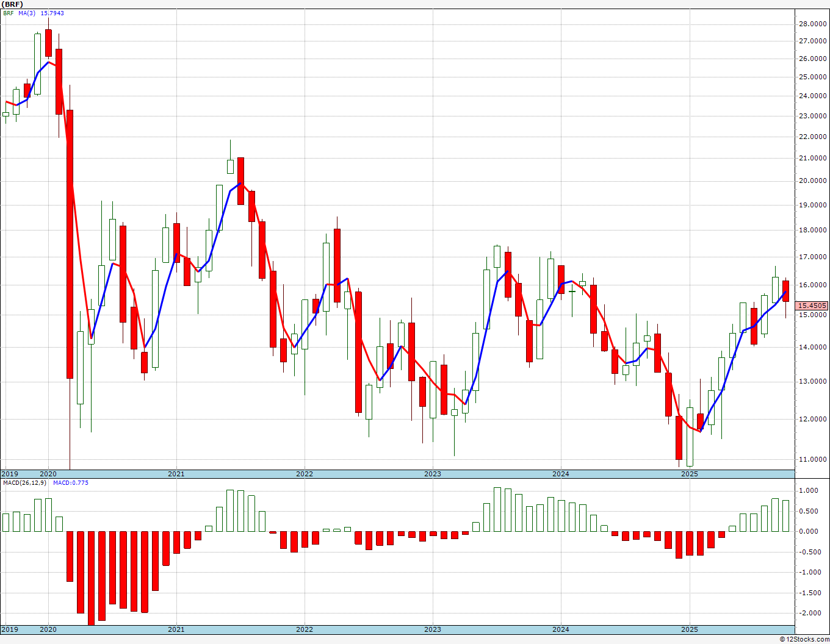Click the 23.0000 price axis label
The width and height of the screenshot is (830, 644).
coord(813,116)
